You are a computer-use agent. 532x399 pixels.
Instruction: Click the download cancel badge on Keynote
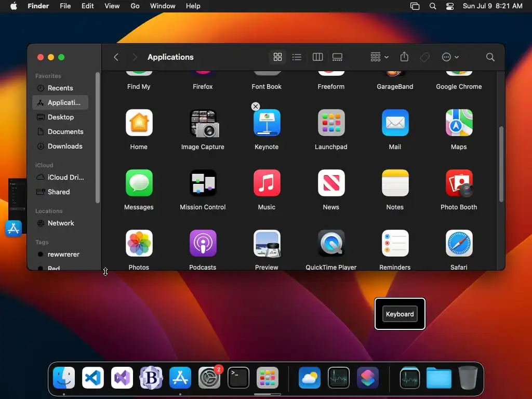point(256,107)
